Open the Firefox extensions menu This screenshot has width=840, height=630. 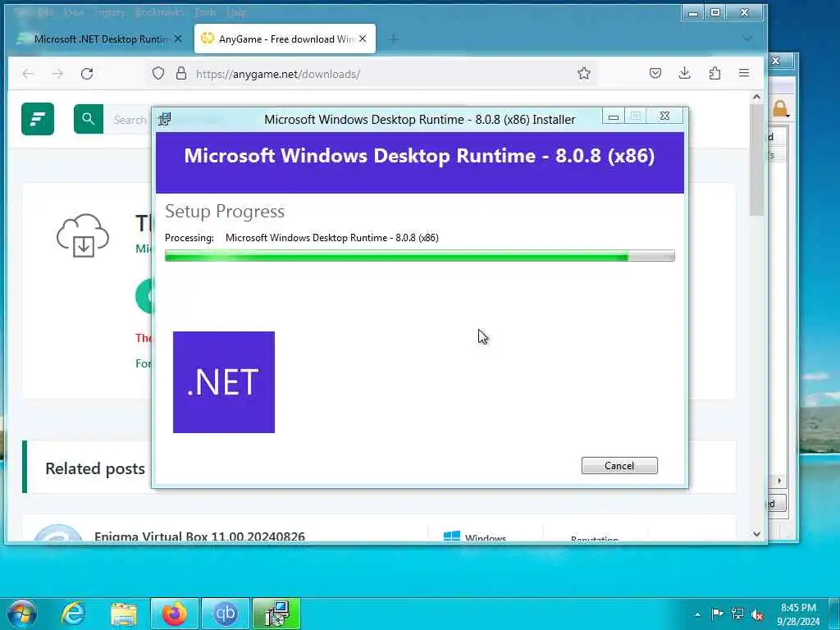coord(714,73)
